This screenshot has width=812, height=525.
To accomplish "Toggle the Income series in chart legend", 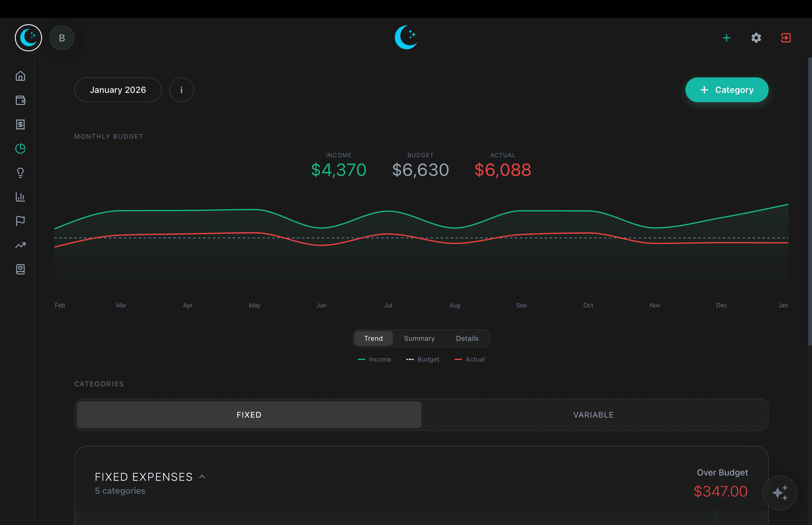I will coord(374,359).
